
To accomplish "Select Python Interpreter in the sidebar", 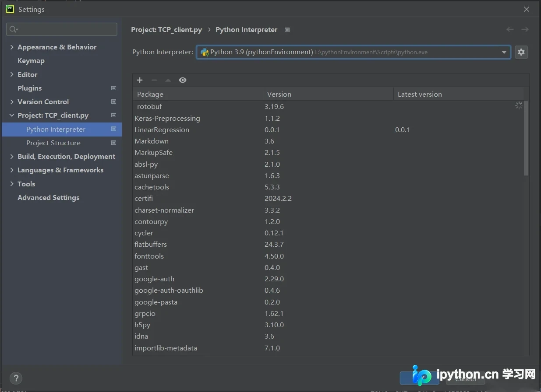I will (x=62, y=129).
